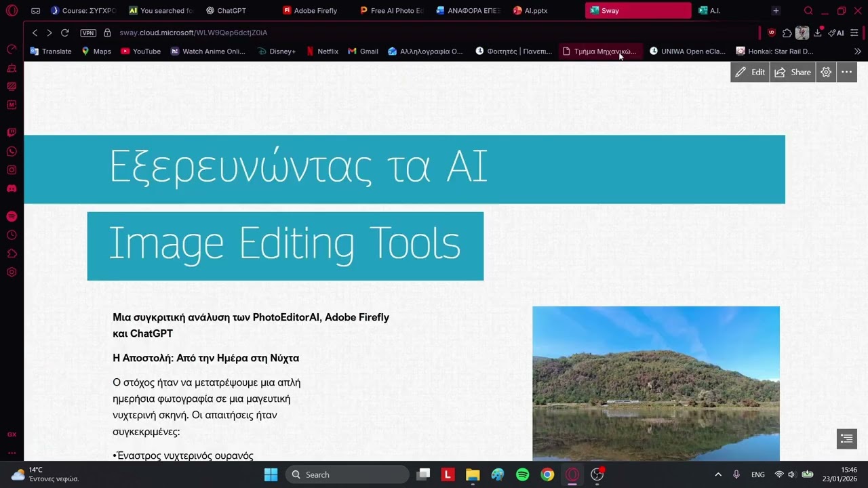Image resolution: width=868 pixels, height=488 pixels.
Task: Open the Sway more options ellipsis
Action: click(x=846, y=73)
